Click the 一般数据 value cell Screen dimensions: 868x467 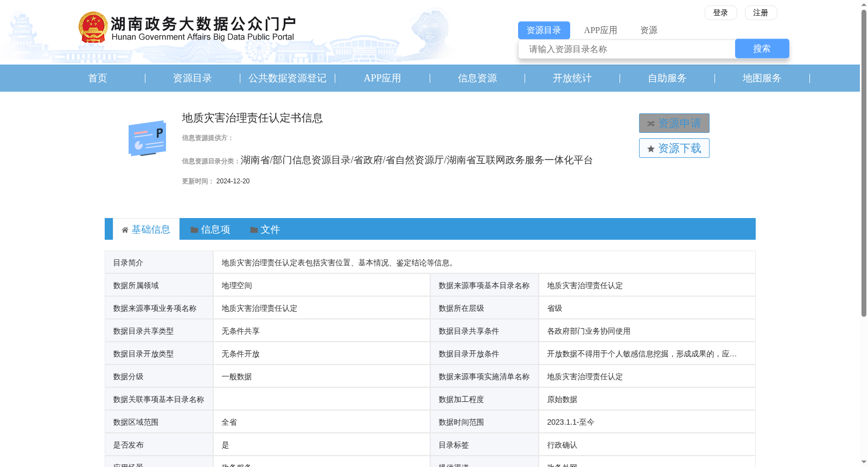(x=322, y=376)
